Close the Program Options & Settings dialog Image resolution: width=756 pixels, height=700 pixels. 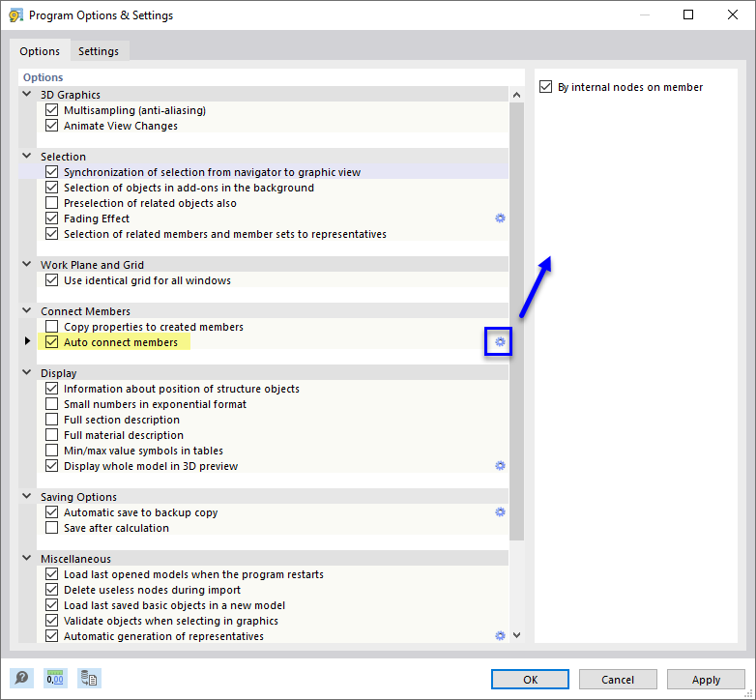pyautogui.click(x=733, y=15)
